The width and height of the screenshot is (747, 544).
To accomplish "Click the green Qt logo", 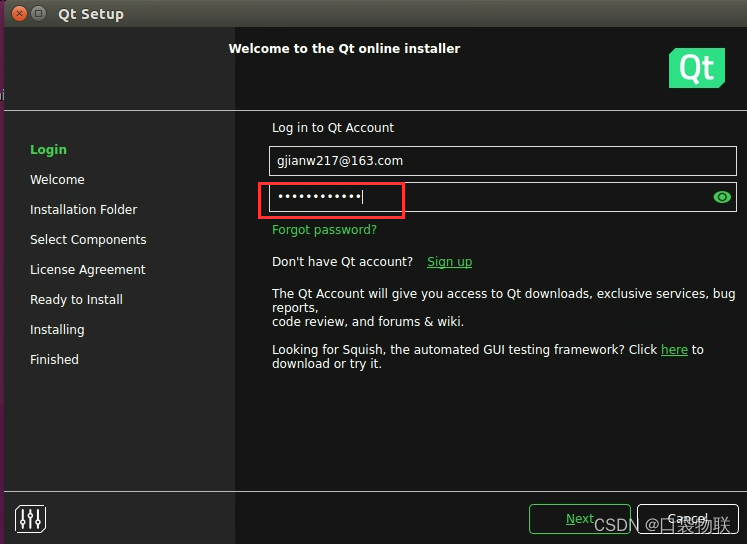I will [x=697, y=68].
